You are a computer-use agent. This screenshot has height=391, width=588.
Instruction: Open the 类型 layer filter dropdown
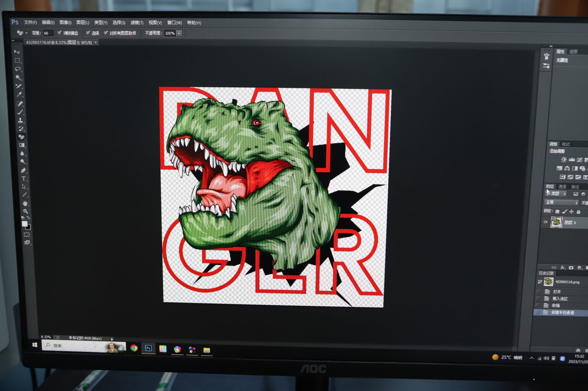pos(556,194)
